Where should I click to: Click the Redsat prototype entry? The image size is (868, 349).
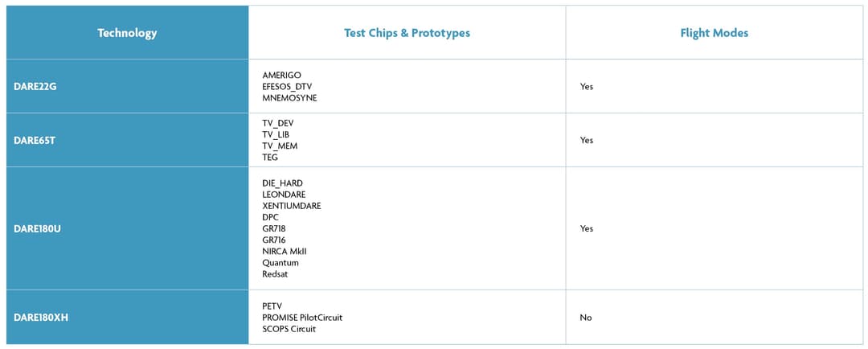coord(275,273)
